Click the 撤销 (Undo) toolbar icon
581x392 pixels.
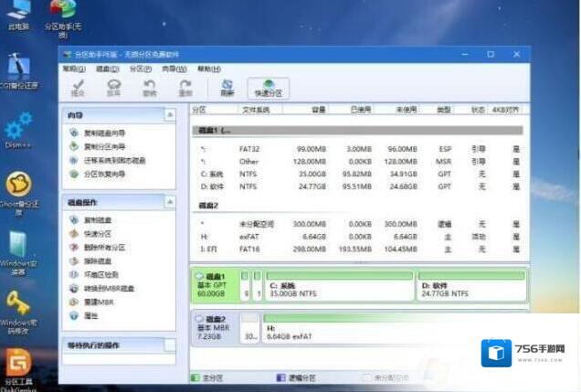coord(149,87)
